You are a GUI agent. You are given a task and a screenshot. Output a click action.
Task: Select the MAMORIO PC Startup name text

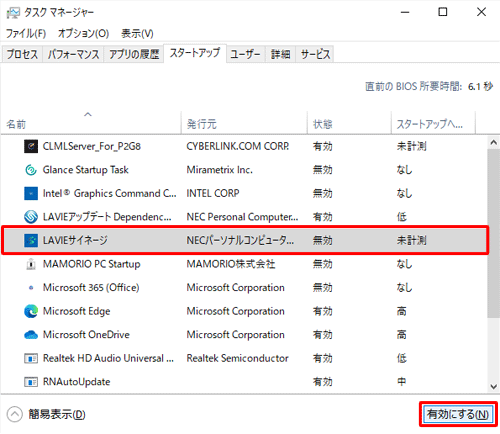(92, 264)
